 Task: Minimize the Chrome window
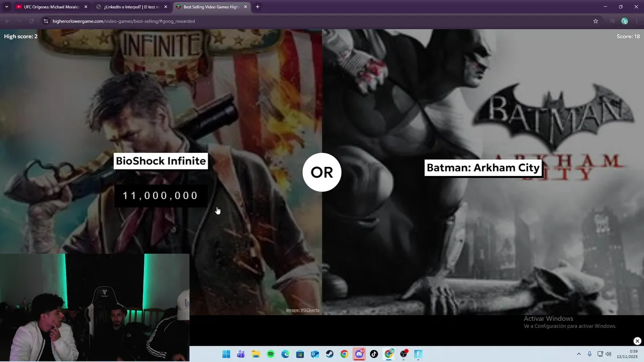[x=605, y=7]
